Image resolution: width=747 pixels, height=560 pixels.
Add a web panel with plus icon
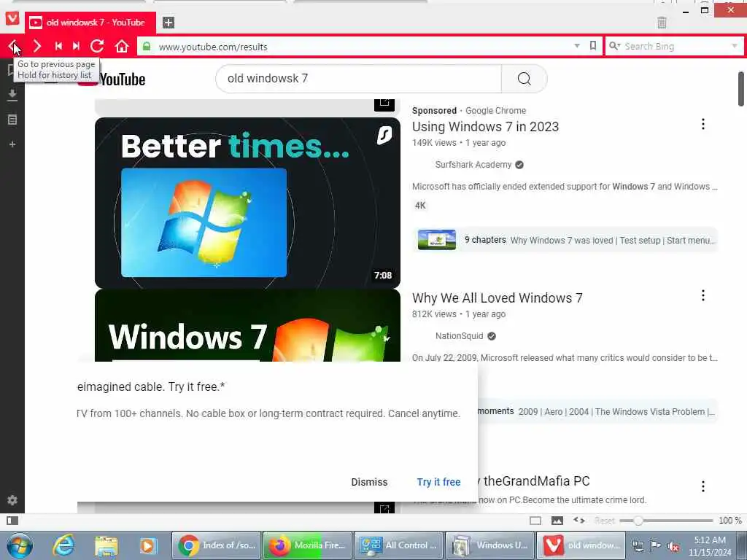click(12, 144)
